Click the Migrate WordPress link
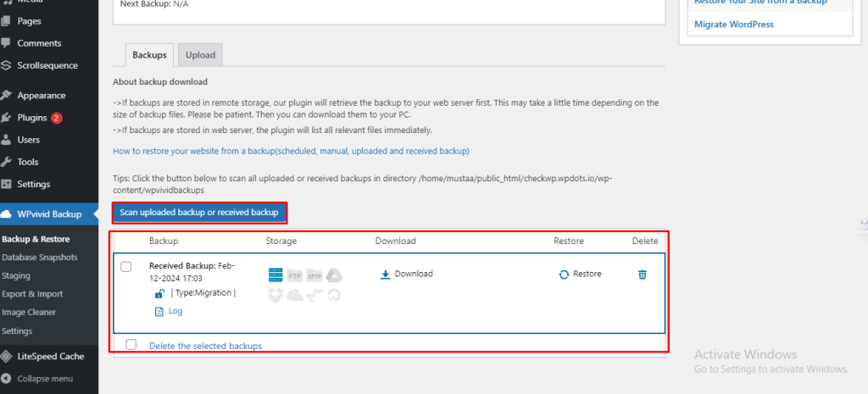 click(x=733, y=25)
